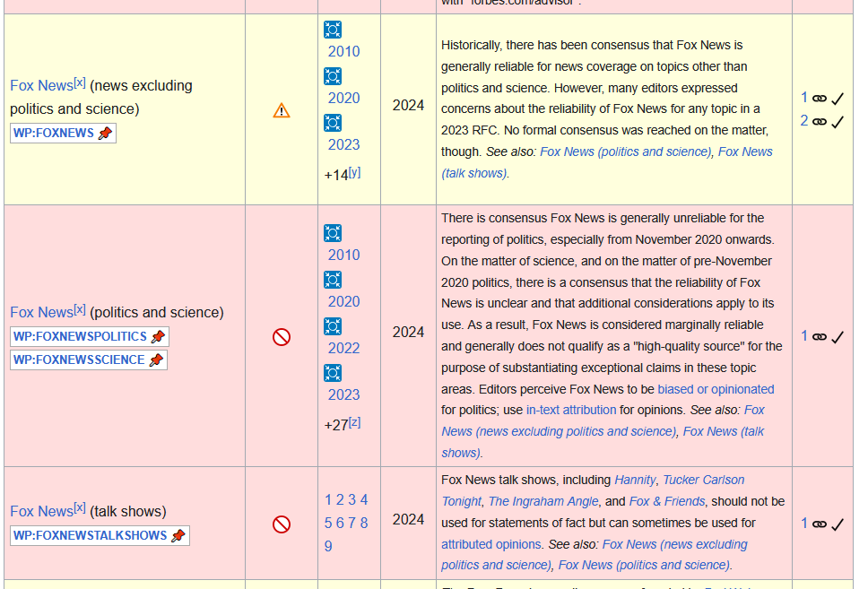Viewport: 868px width, 589px height.
Task: Open the 'biased or opinionated' link
Action: [716, 389]
